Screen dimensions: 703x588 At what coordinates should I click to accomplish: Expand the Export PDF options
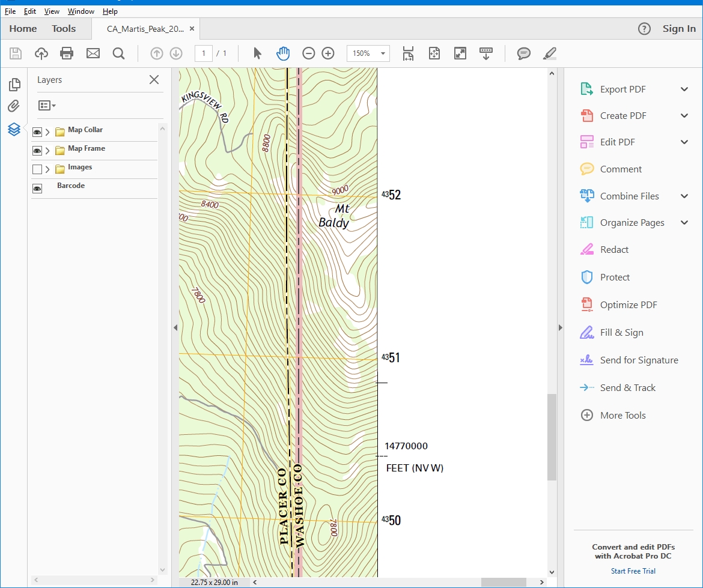[x=684, y=89]
